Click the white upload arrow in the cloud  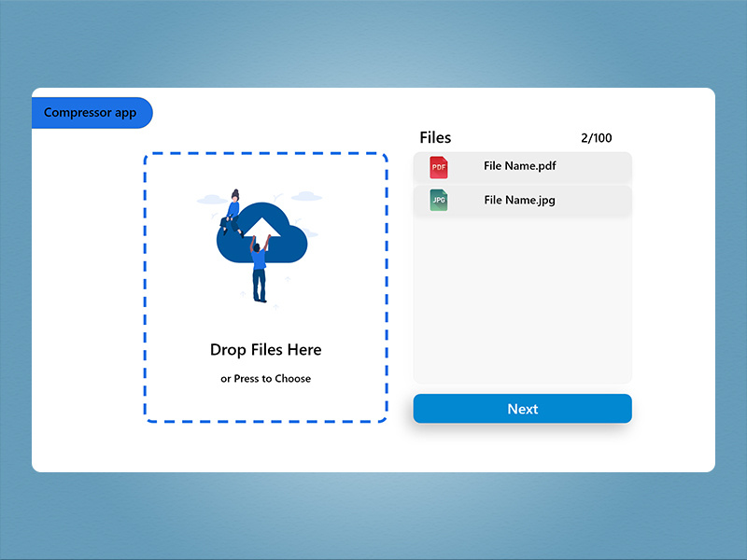[x=261, y=229]
